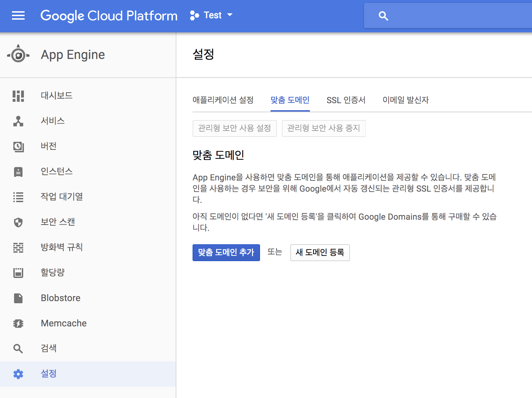This screenshot has height=398, width=532.
Task: Switch to the 애플리케이션 설정 tab
Action: 223,100
